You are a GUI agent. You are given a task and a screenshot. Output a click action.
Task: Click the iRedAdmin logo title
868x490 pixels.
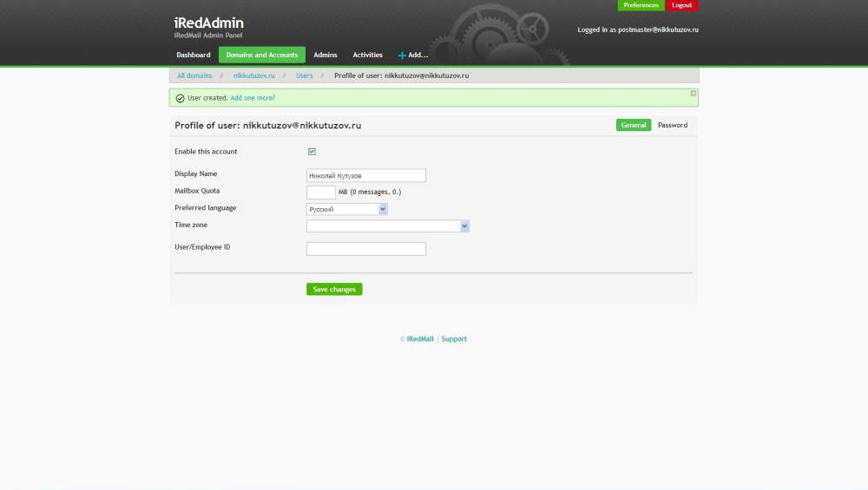point(208,23)
